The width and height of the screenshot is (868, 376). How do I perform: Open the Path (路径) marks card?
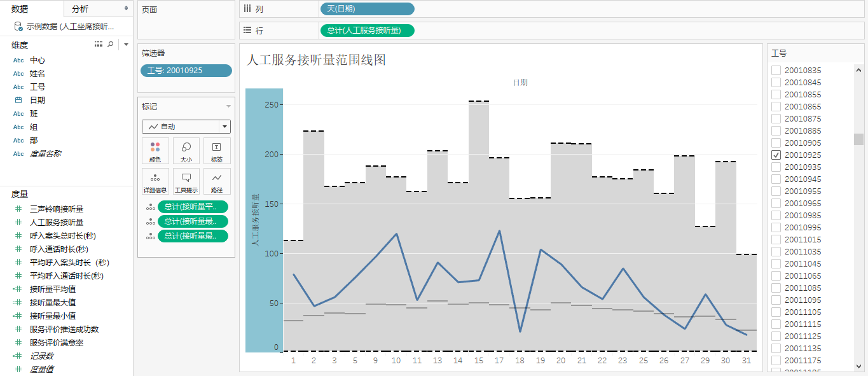click(217, 181)
